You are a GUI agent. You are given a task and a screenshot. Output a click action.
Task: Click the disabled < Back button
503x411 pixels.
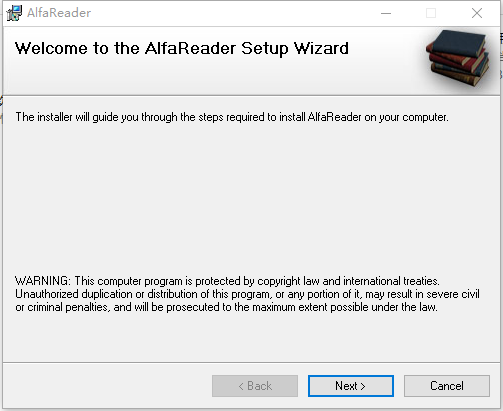click(x=255, y=386)
